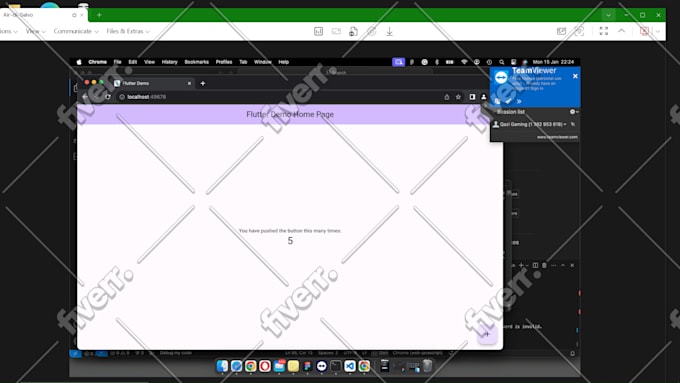Open the Files & Extras dropdown
Viewport: 680px width, 383px height.
click(x=128, y=31)
